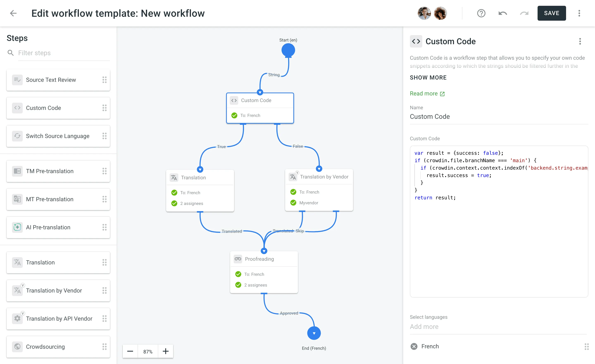Click SHOW MORE to expand description
The image size is (595, 364).
click(428, 77)
